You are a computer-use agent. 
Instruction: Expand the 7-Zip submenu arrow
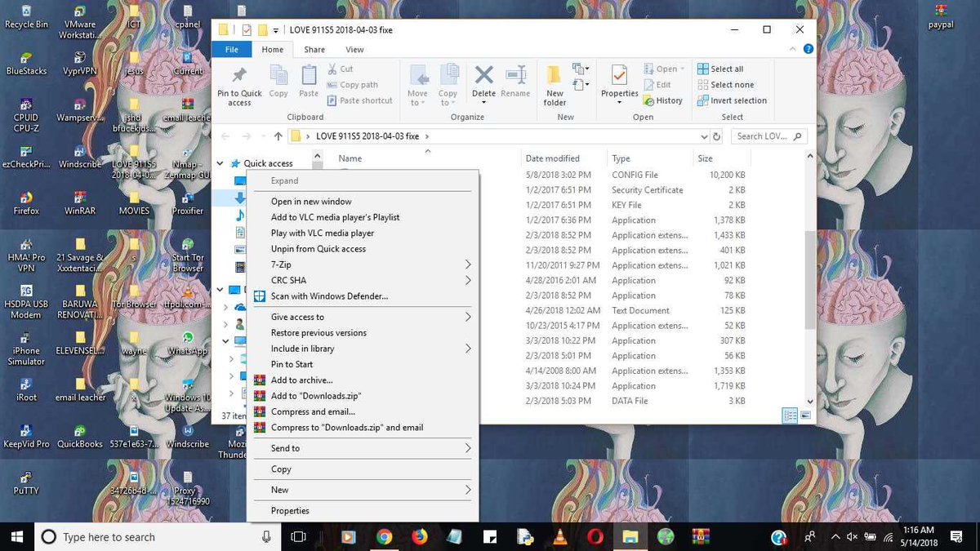[468, 264]
